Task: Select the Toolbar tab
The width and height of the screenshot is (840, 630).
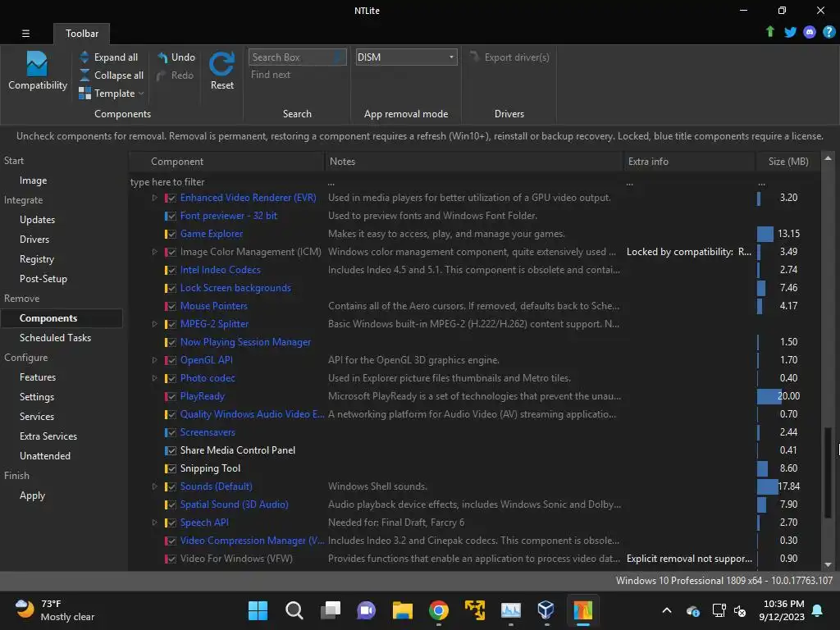Action: pyautogui.click(x=82, y=33)
